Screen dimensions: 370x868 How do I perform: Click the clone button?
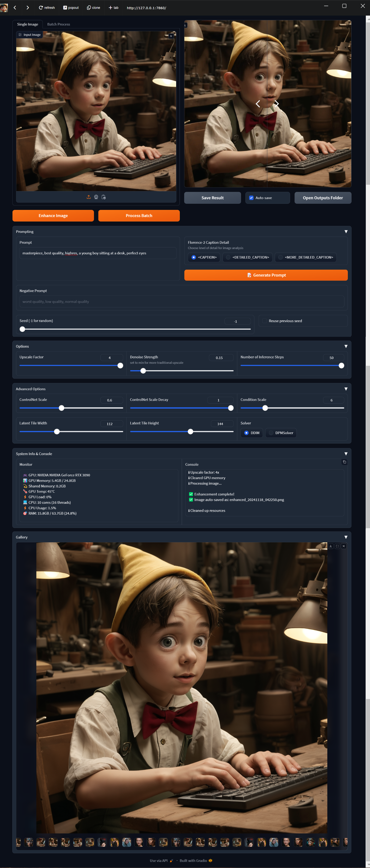click(x=93, y=7)
